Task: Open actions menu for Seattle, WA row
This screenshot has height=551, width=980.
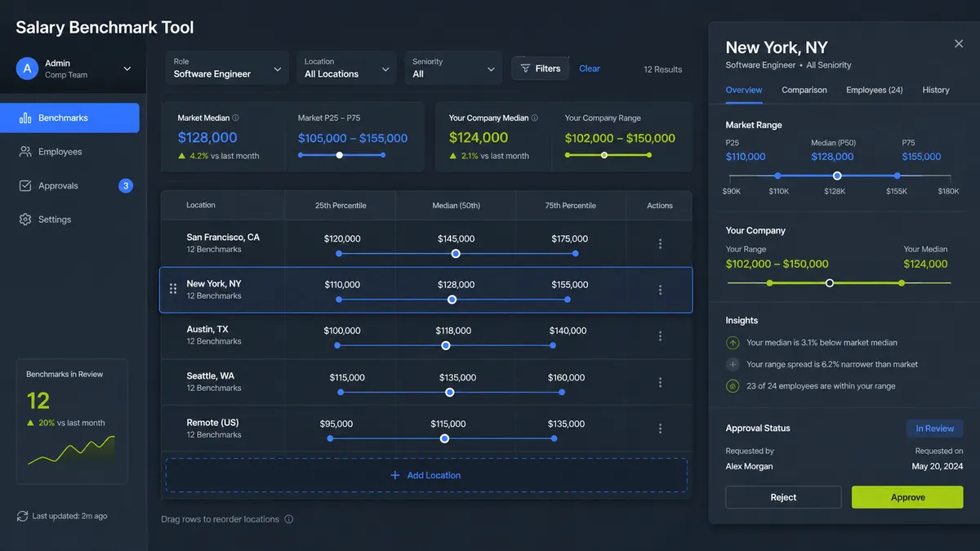Action: point(660,382)
